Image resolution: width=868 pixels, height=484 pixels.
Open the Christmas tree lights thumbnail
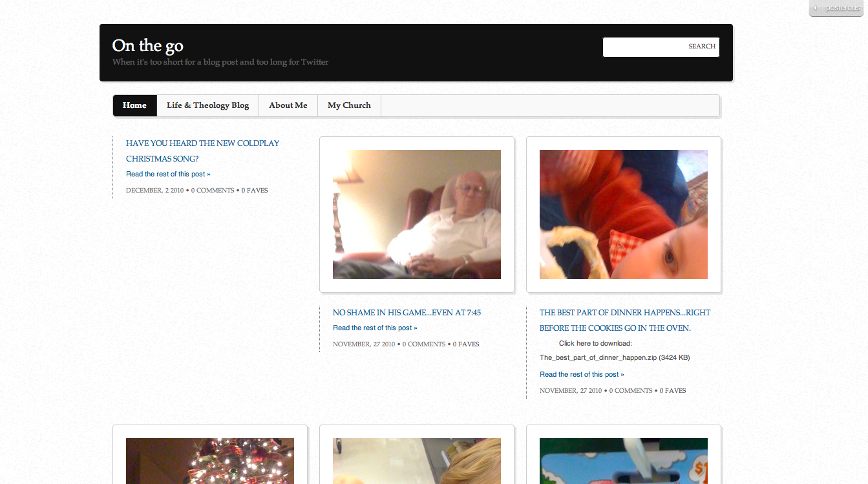tap(210, 461)
